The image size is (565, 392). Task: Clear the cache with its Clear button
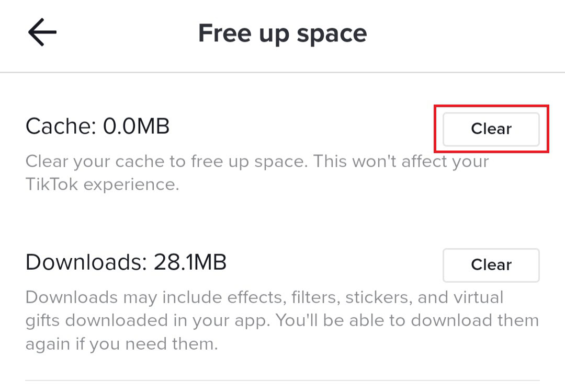pos(491,129)
